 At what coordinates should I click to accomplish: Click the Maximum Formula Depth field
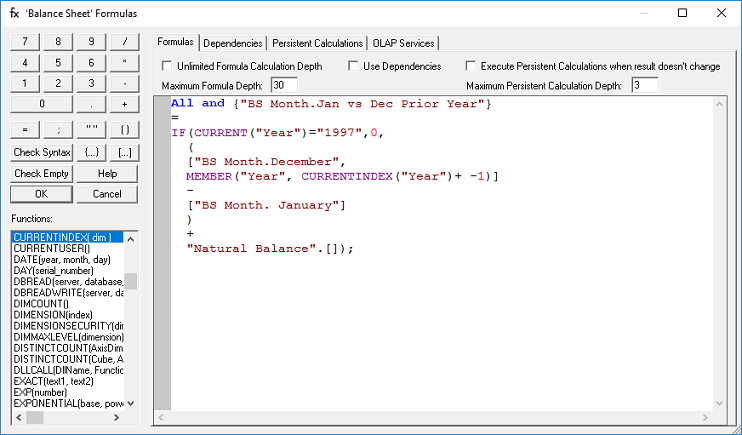[x=284, y=85]
